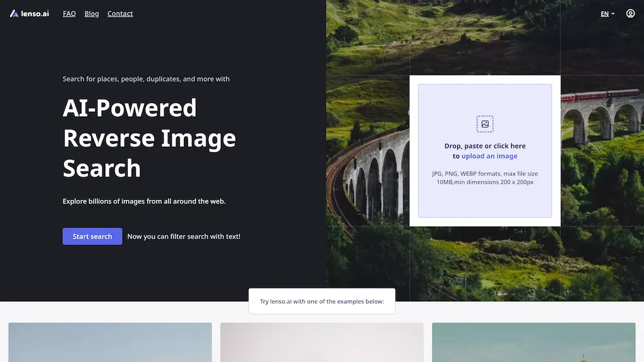
Task: Choose the third example image thumbnail
Action: (x=533, y=343)
